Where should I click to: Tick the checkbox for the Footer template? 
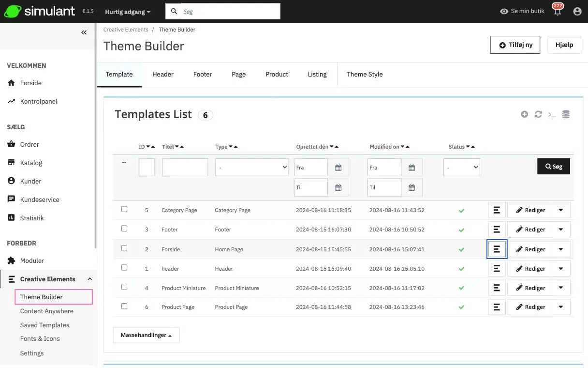[x=124, y=229]
